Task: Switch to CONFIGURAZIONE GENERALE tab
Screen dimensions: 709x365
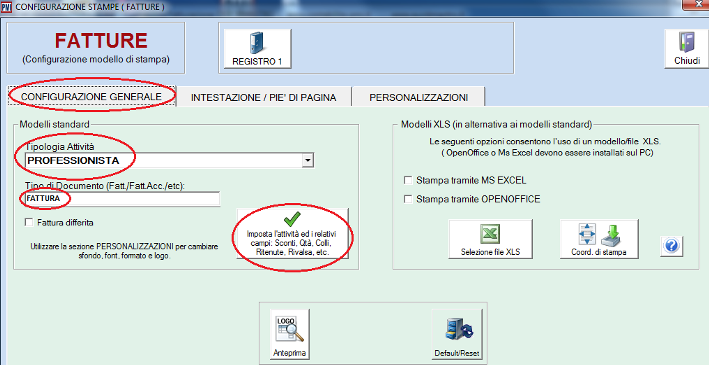Action: coord(91,97)
